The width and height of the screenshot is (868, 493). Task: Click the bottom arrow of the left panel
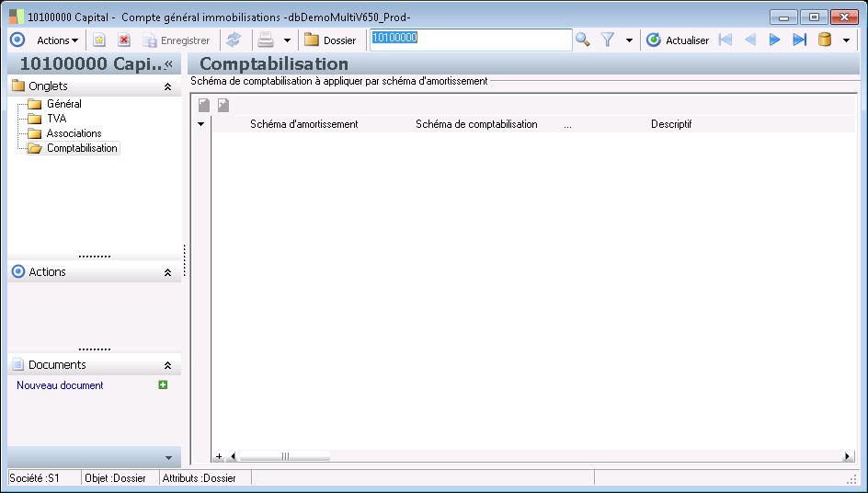click(169, 458)
